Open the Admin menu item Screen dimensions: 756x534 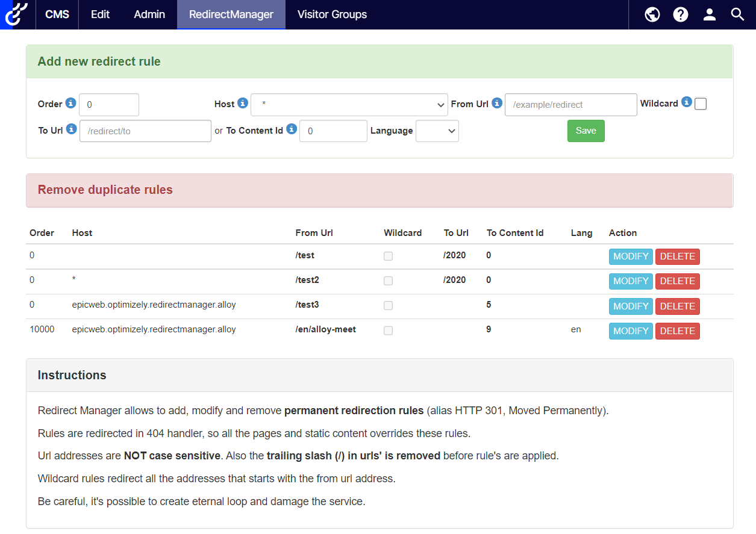coord(149,14)
